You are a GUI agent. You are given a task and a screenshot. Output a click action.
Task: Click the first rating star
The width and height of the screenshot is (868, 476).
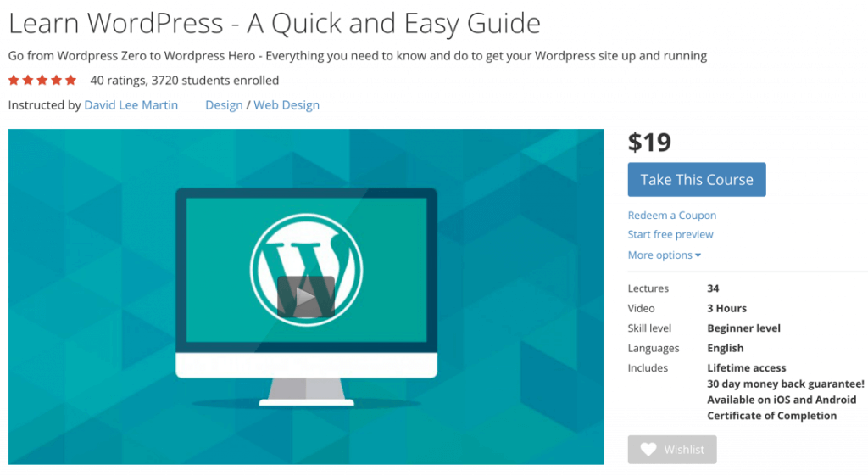pyautogui.click(x=14, y=81)
